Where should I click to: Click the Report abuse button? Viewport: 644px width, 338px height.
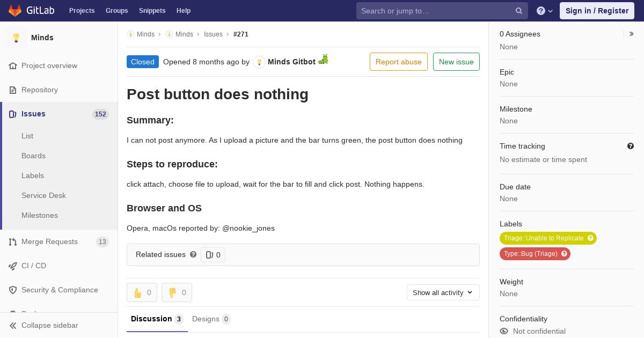click(x=399, y=62)
